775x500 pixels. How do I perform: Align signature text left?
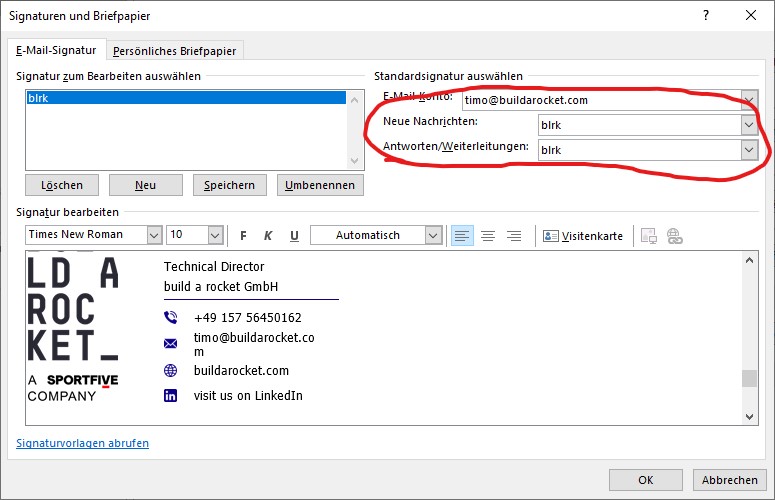462,236
